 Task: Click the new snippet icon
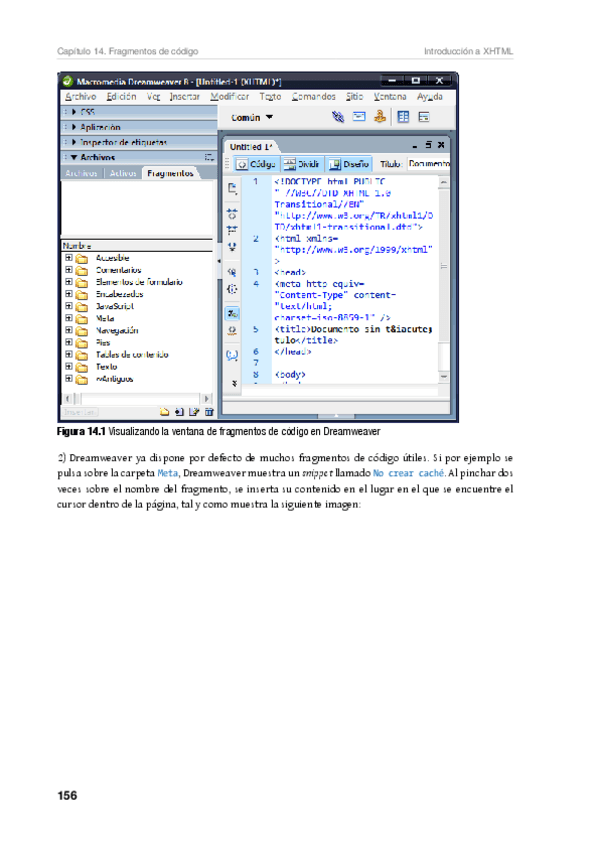(x=179, y=412)
